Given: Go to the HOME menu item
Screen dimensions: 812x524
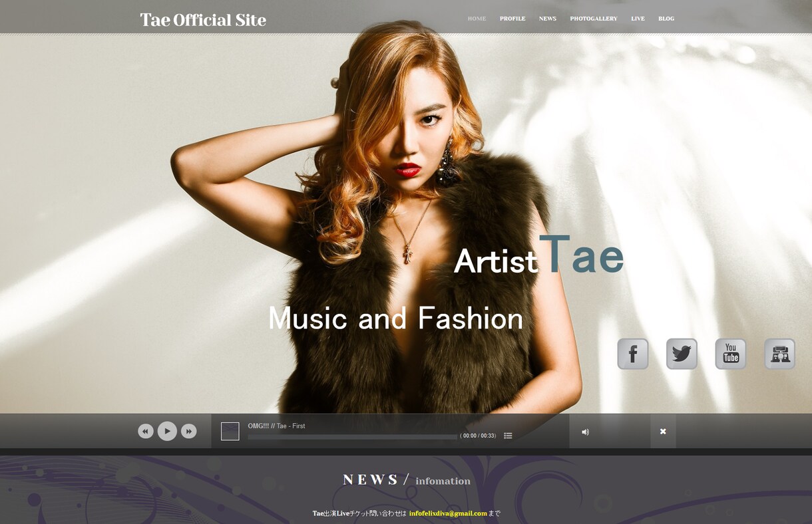Looking at the screenshot, I should pos(477,19).
